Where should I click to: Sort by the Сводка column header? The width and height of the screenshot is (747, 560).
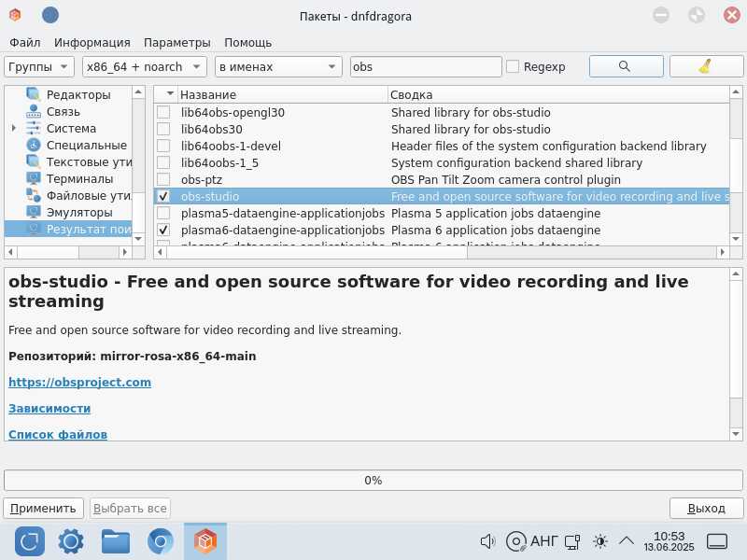coord(558,94)
